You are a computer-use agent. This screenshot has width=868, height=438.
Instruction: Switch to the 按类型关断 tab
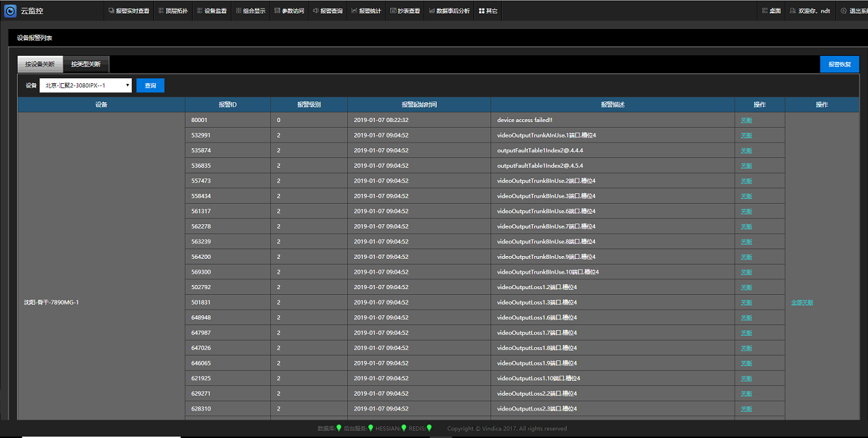coord(85,64)
